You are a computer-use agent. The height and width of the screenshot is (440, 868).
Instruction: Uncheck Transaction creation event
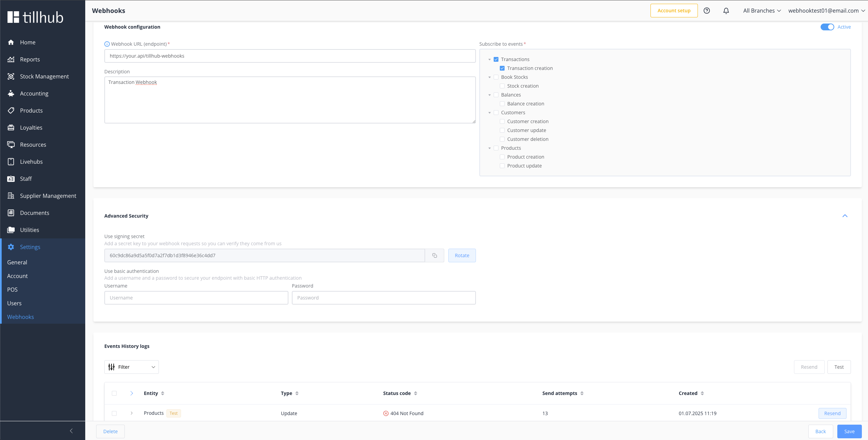502,68
